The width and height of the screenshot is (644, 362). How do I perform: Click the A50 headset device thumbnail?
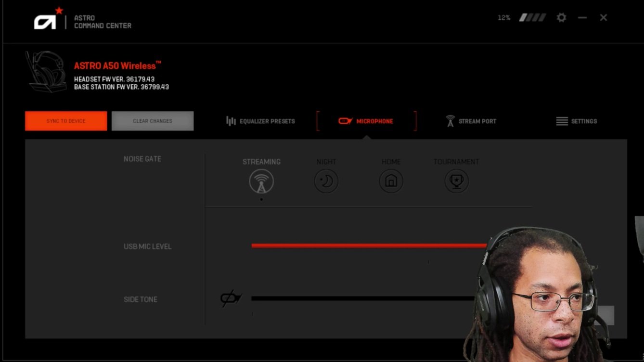46,71
